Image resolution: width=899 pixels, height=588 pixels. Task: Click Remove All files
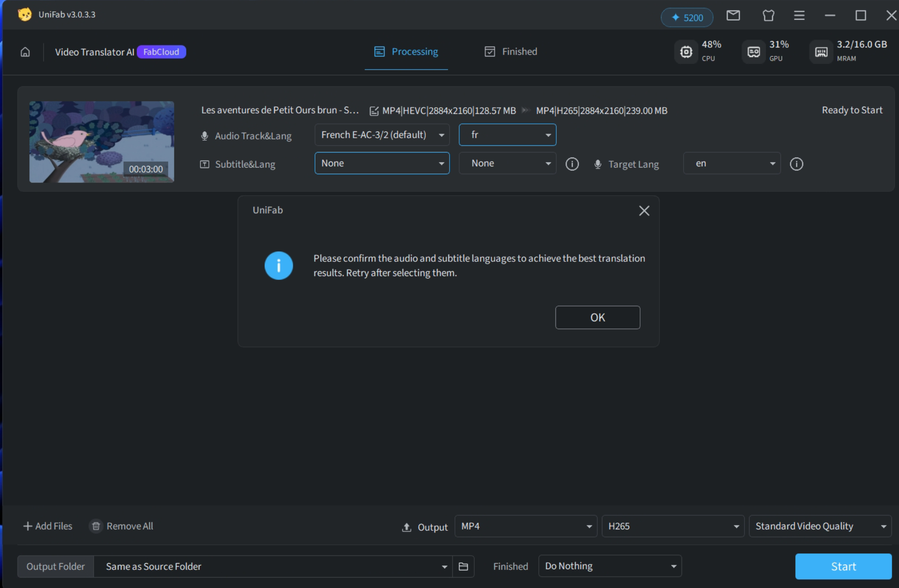121,526
